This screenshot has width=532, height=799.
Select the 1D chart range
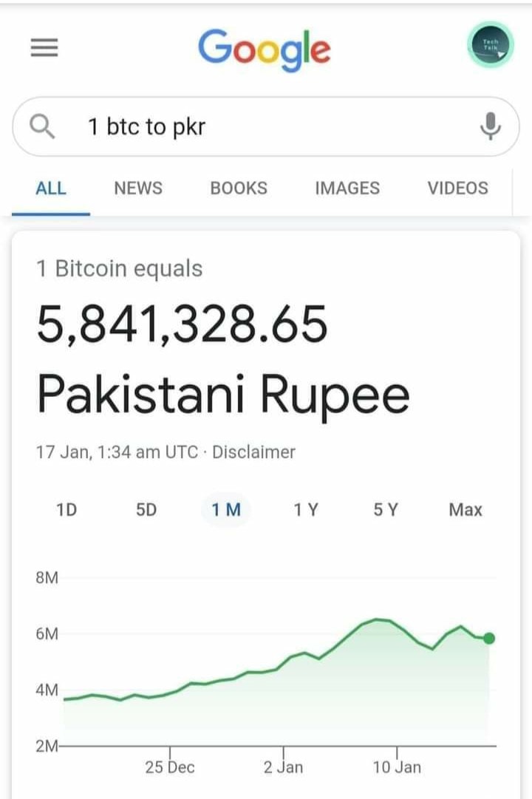(x=66, y=509)
